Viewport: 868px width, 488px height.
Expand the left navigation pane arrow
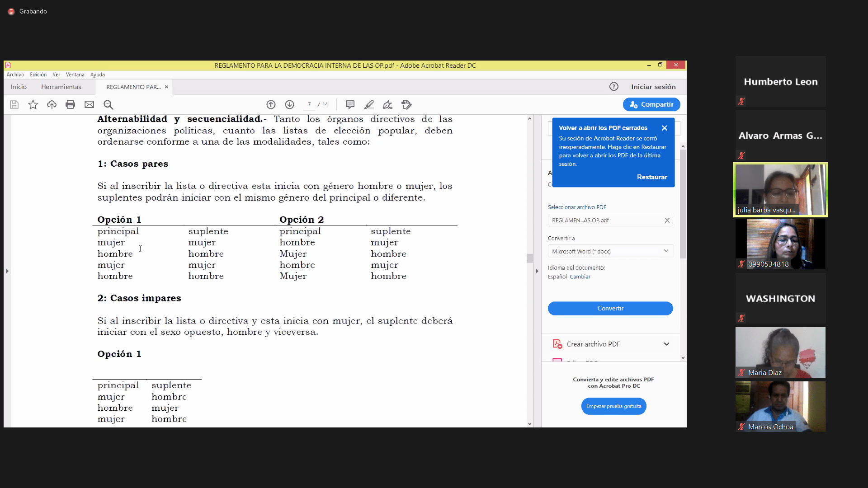point(7,271)
